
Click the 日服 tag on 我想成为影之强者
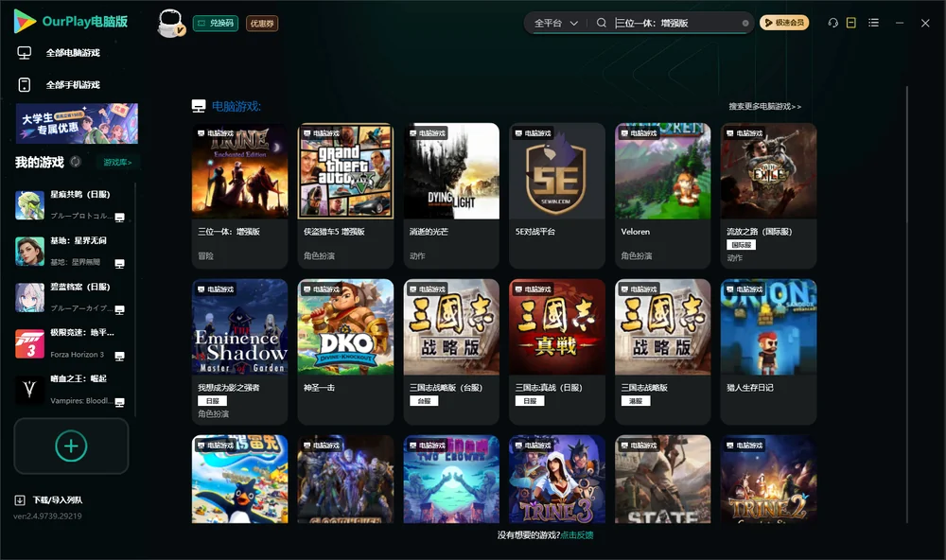pos(212,401)
